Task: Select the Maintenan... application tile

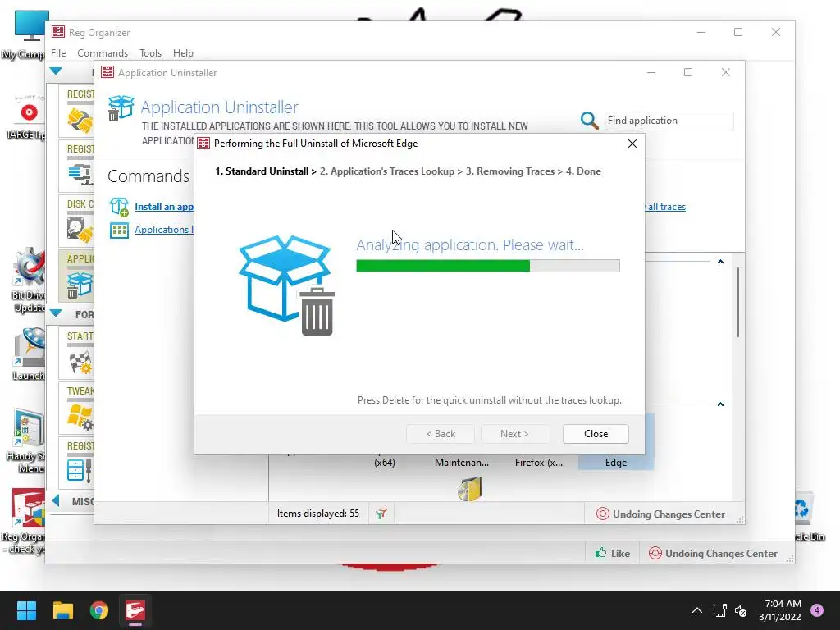Action: point(461,462)
